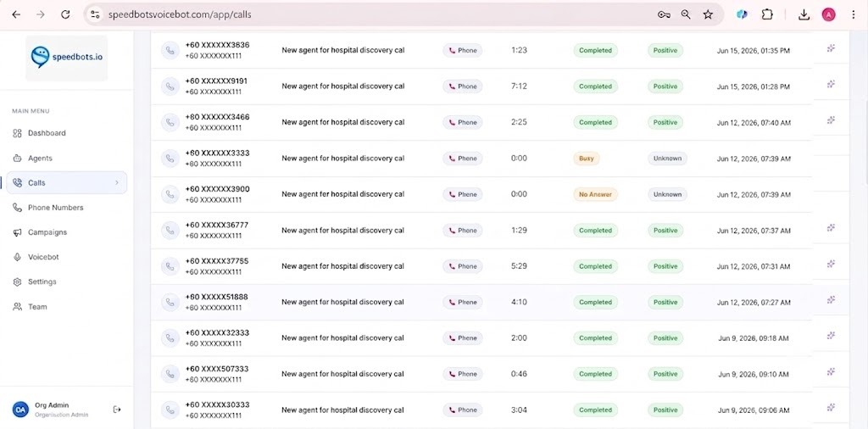
Task: Open the Extensions puzzle icon
Action: tap(767, 15)
